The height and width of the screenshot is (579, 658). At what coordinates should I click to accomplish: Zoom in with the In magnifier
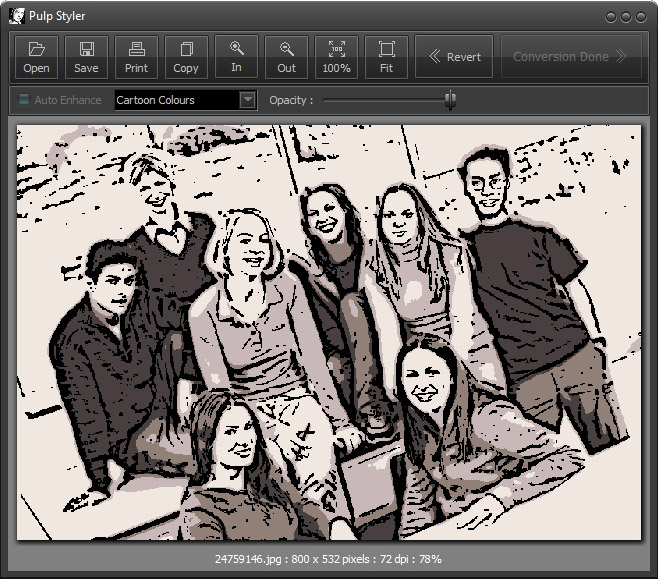236,57
